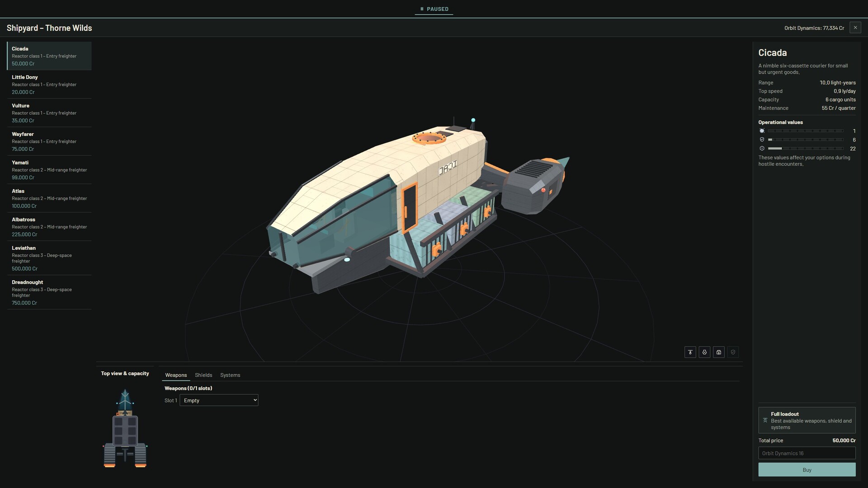Click the pause icon beside PAUSED
Viewport: 868px width, 488px height.
[x=422, y=9]
